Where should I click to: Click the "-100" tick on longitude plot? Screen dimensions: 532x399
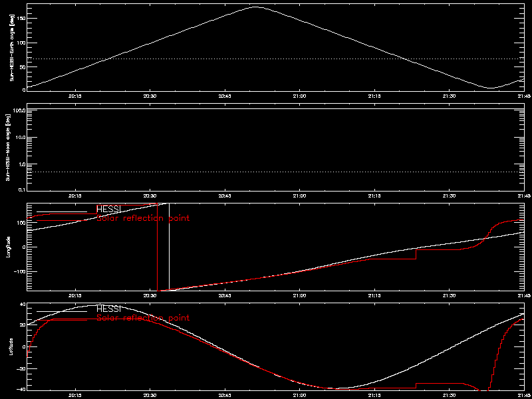tap(19, 272)
